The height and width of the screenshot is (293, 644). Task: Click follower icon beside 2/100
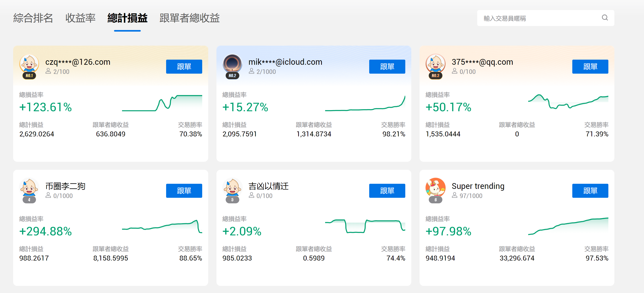pyautogui.click(x=48, y=71)
